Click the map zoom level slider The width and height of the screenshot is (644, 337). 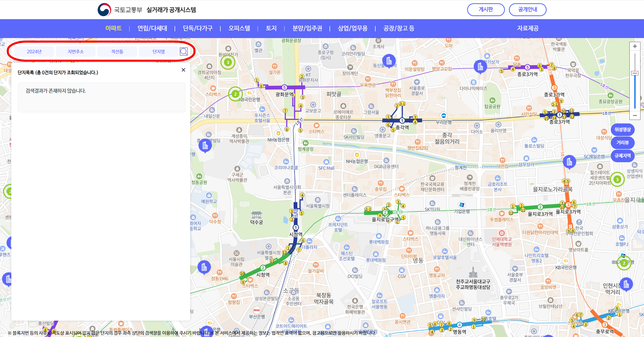pyautogui.click(x=635, y=73)
